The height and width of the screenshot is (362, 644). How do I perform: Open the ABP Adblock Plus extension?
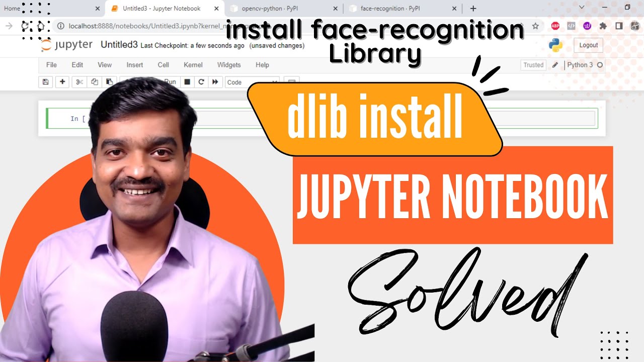555,26
